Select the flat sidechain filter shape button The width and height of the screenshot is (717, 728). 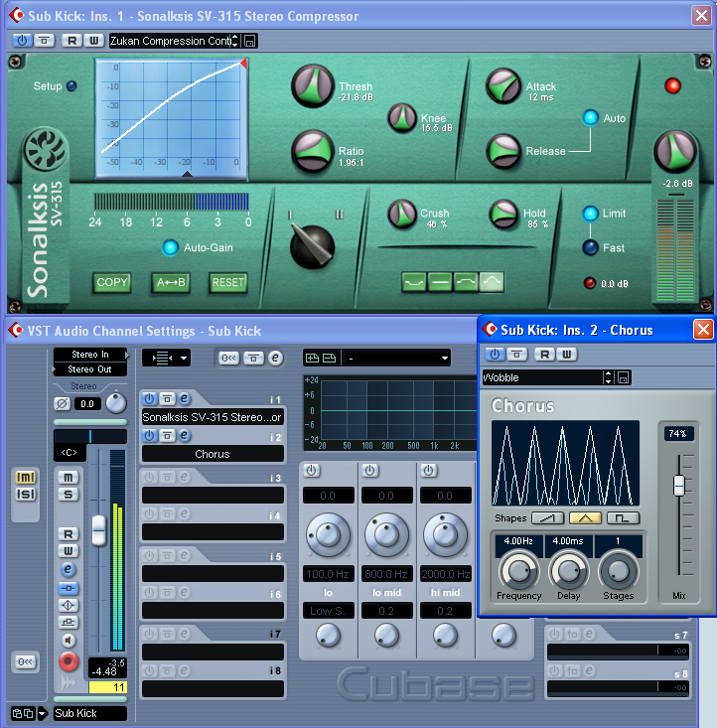439,282
